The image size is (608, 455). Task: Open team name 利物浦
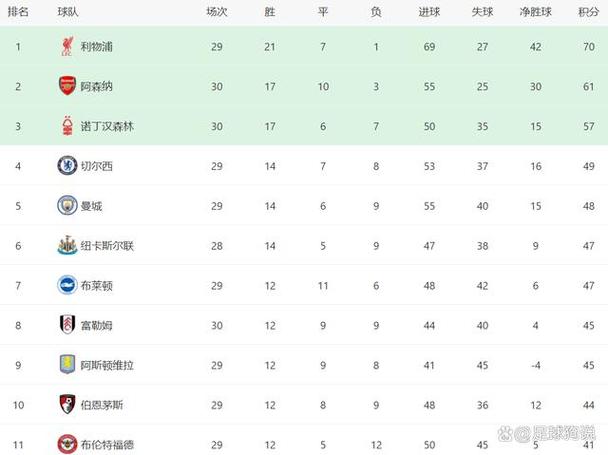pos(97,47)
